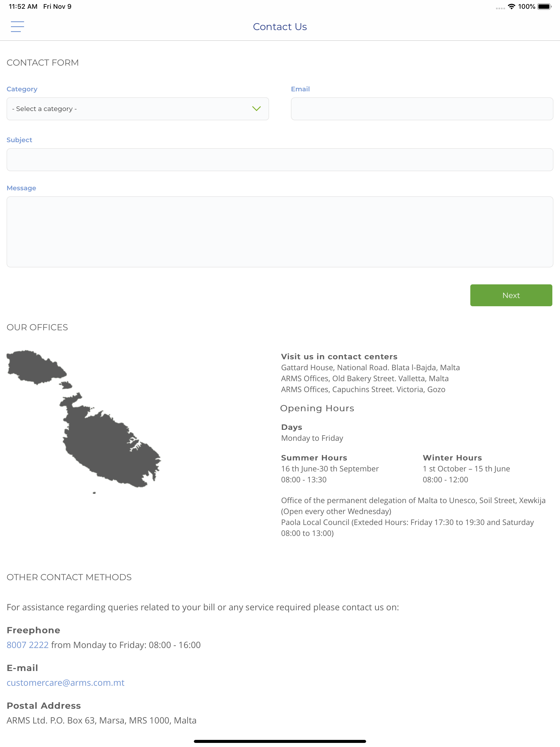Focus the Email input field
This screenshot has width=560, height=747.
[422, 109]
